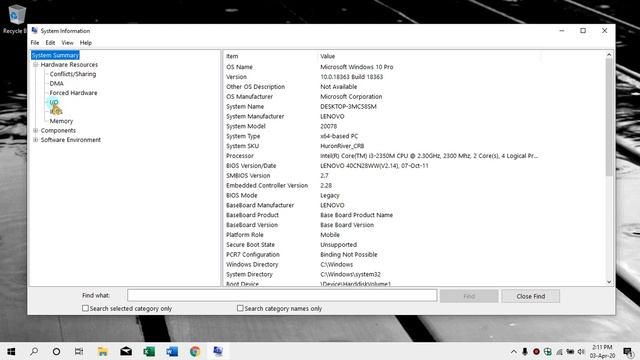
Task: Click the scroll up arrow
Action: pyautogui.click(x=609, y=54)
